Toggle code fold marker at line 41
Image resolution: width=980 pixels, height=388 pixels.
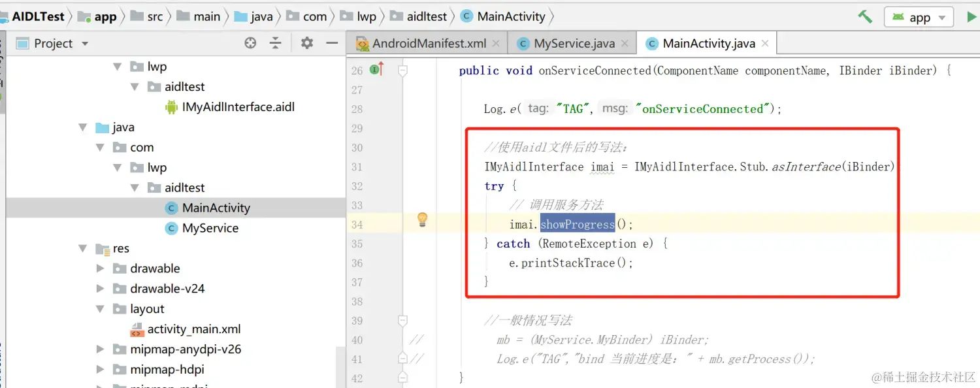(x=403, y=359)
